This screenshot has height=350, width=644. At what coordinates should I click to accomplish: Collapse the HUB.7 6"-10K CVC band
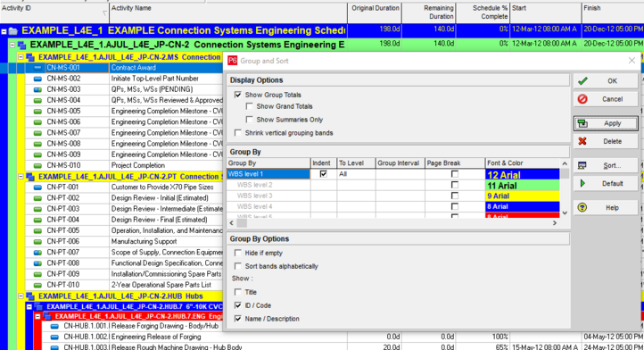29,307
